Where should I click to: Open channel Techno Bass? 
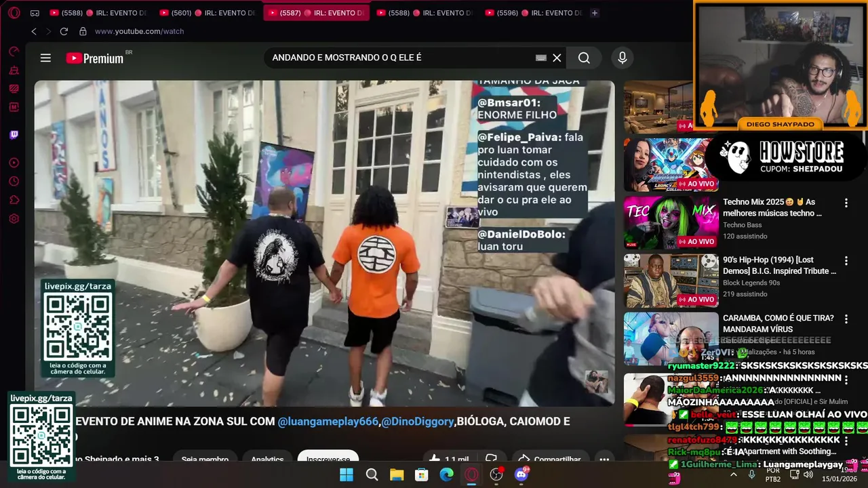742,225
